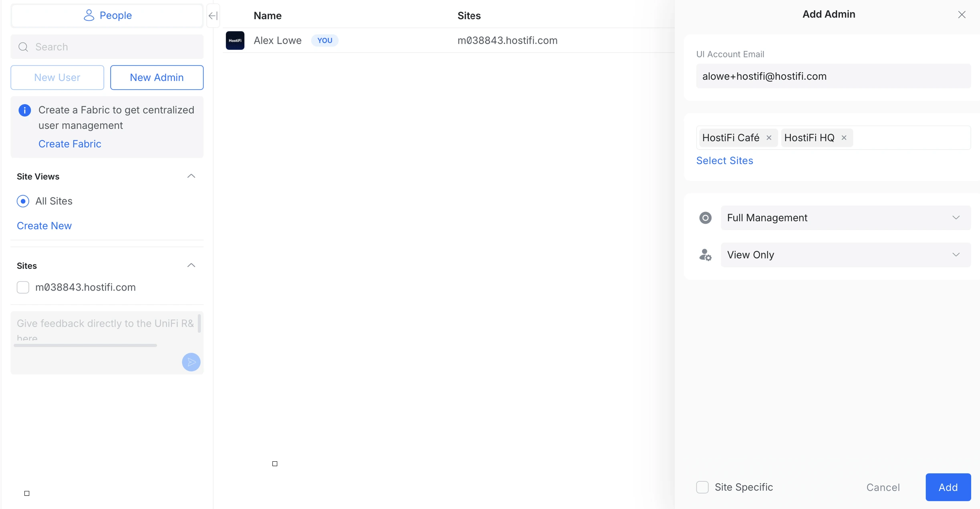Viewport: 980px width, 509px height.
Task: Collapse the Site Views section
Action: [x=191, y=176]
